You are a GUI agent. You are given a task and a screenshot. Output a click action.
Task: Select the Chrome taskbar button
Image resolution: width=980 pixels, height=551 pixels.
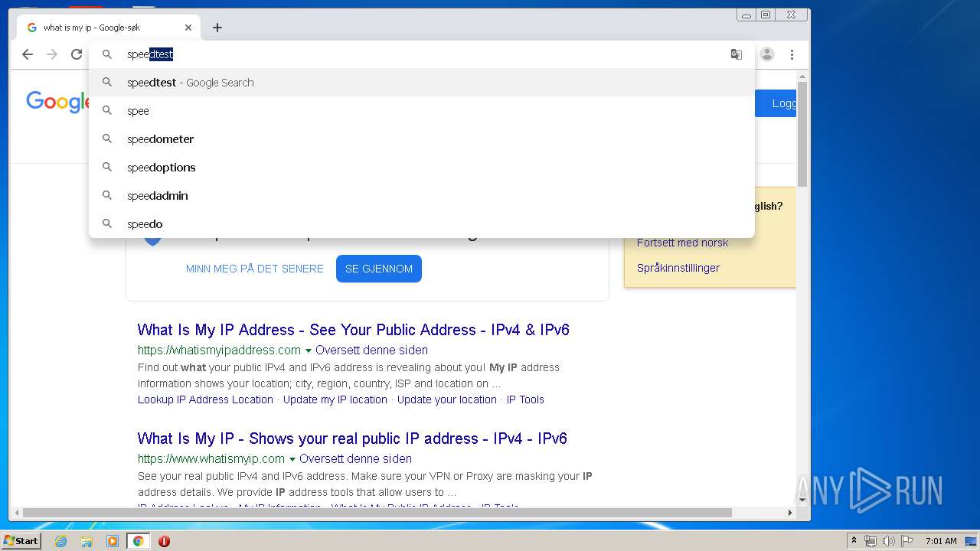(138, 541)
